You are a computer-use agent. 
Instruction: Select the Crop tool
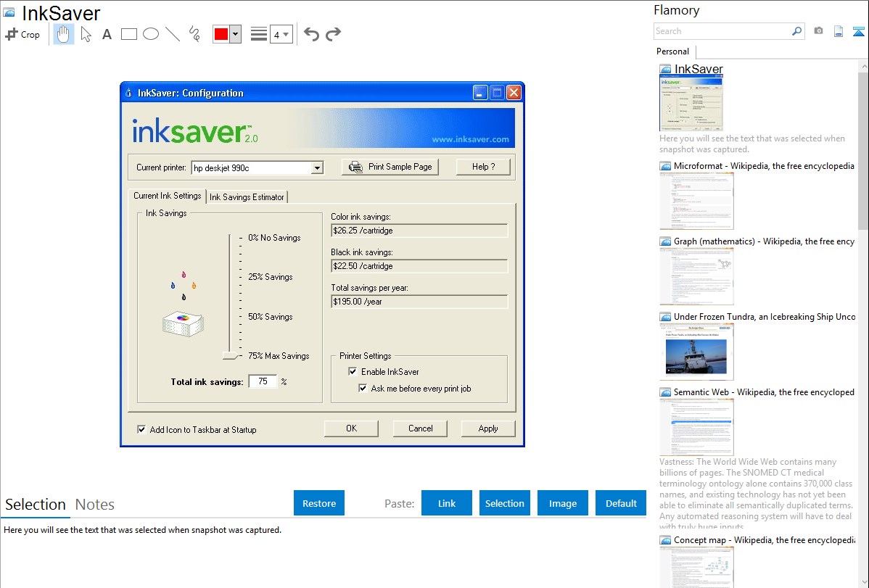click(22, 34)
